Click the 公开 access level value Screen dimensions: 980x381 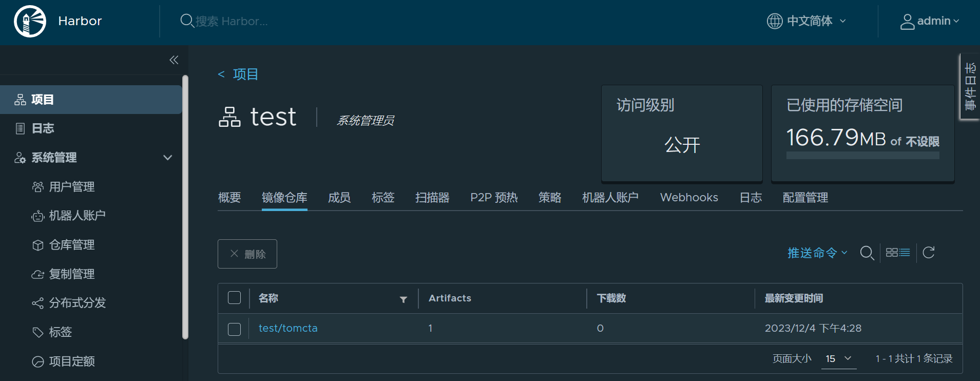(682, 145)
